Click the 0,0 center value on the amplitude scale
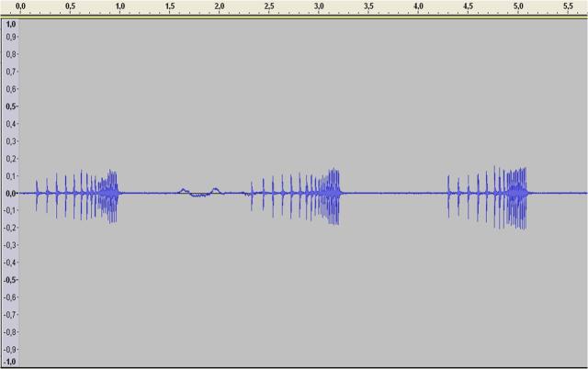Viewport: 588px width, 369px height. tap(11, 194)
